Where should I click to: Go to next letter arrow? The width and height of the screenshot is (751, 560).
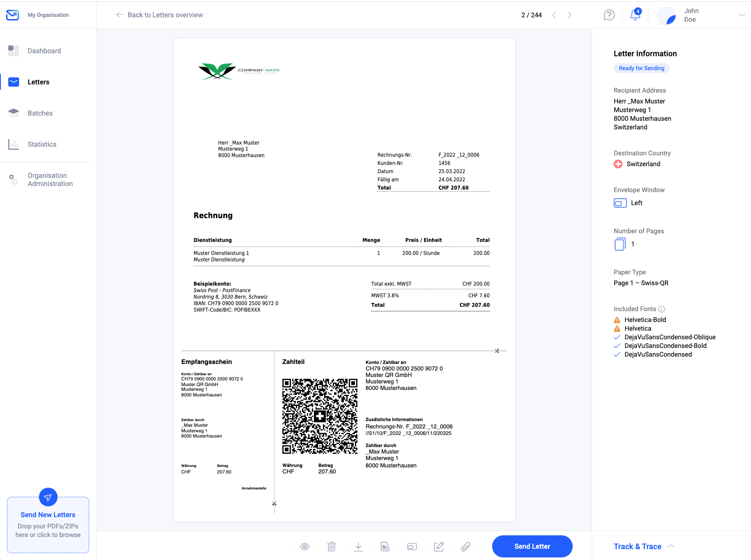[570, 15]
